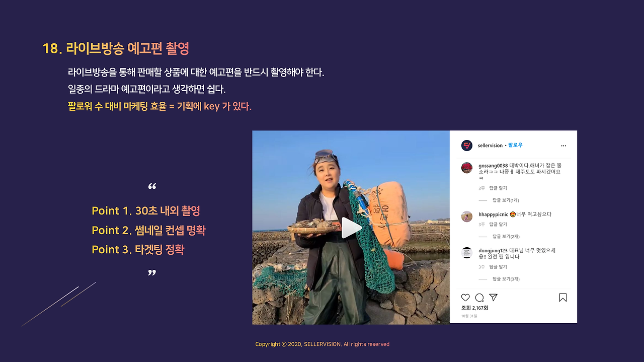Click the 조회 2,167회 view count
The width and height of the screenshot is (644, 362).
474,308
